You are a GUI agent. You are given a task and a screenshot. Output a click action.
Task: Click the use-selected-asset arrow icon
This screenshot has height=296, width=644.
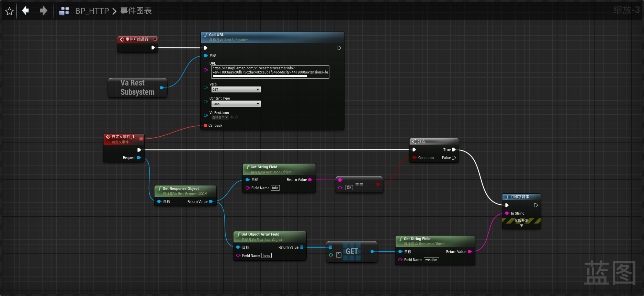pyautogui.click(x=232, y=117)
